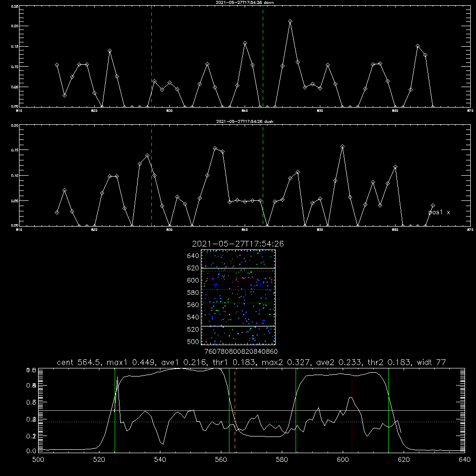The height and width of the screenshot is (476, 476).
Task: Click the '760780800820840860' x-axis labels under scatter image
Action: 241,351
